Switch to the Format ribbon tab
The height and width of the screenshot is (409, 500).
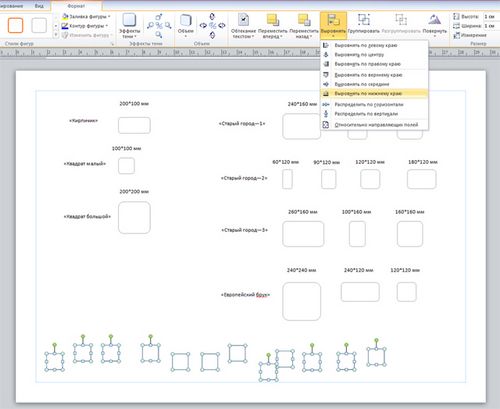coord(76,6)
